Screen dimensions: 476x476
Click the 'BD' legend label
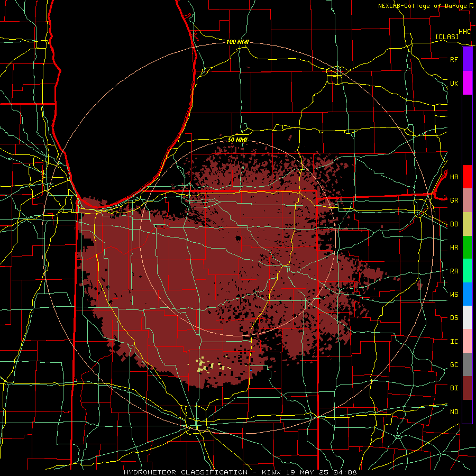click(454, 224)
